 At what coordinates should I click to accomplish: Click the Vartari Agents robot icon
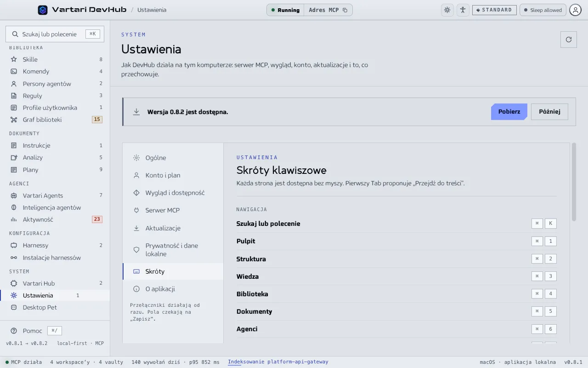pyautogui.click(x=14, y=195)
